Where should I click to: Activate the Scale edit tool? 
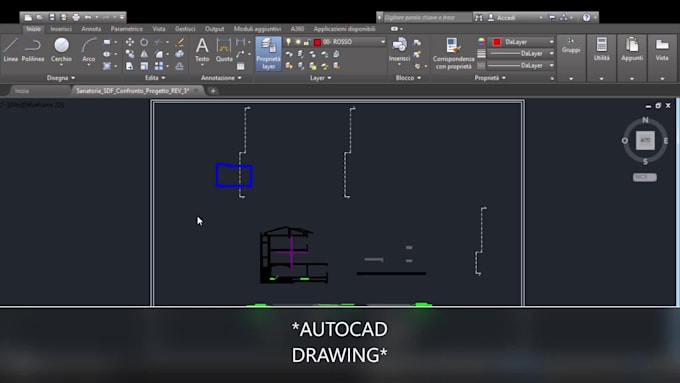(144, 66)
